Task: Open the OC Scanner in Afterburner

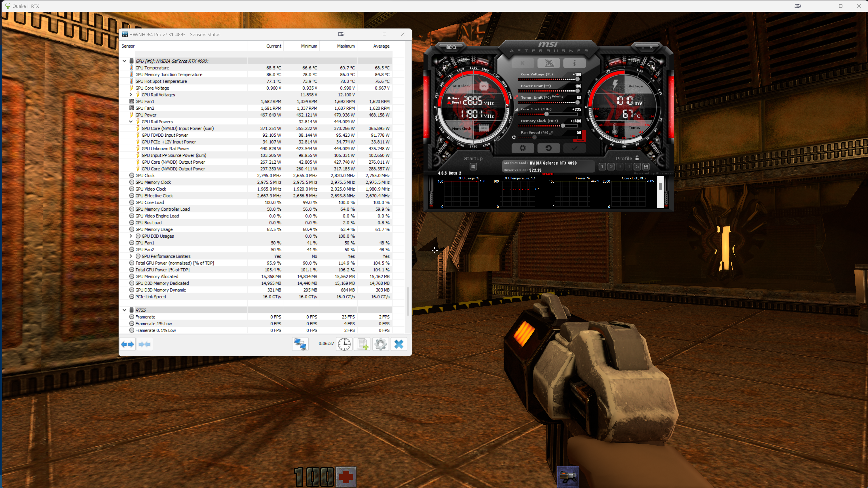Action: click(451, 48)
